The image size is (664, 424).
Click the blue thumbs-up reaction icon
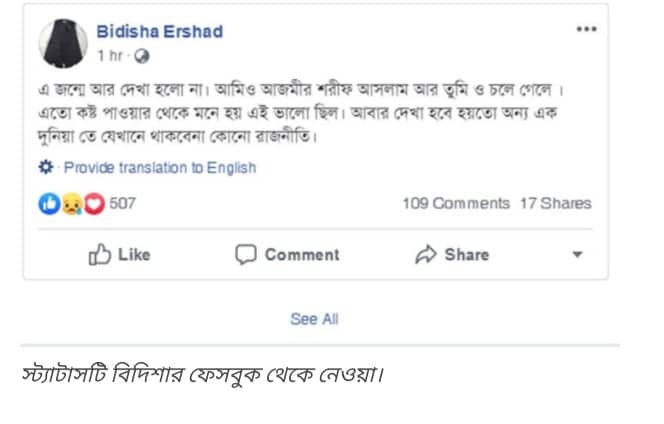48,204
